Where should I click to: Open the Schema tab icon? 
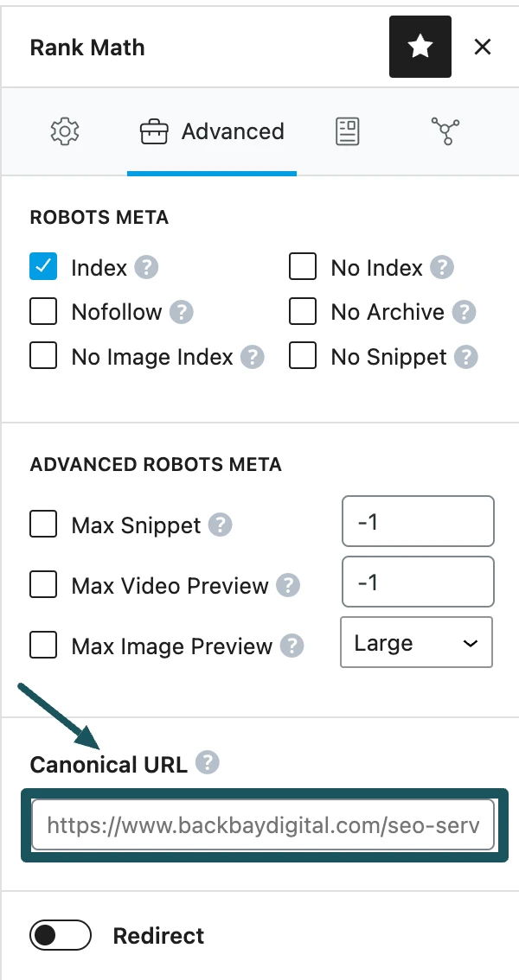click(x=348, y=132)
